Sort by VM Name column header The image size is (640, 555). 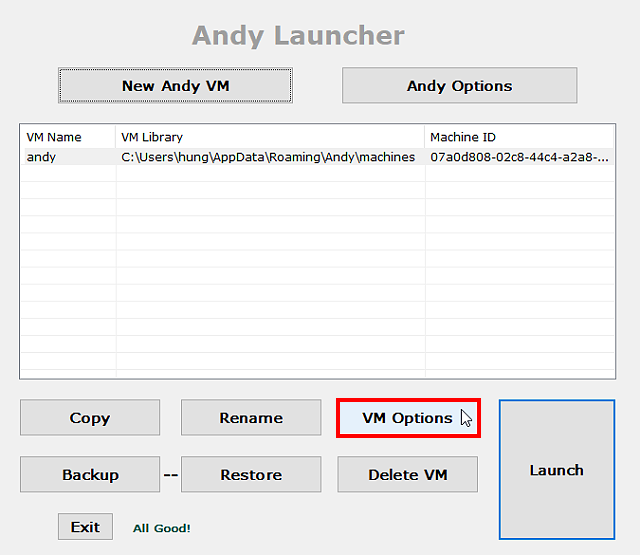pyautogui.click(x=69, y=137)
